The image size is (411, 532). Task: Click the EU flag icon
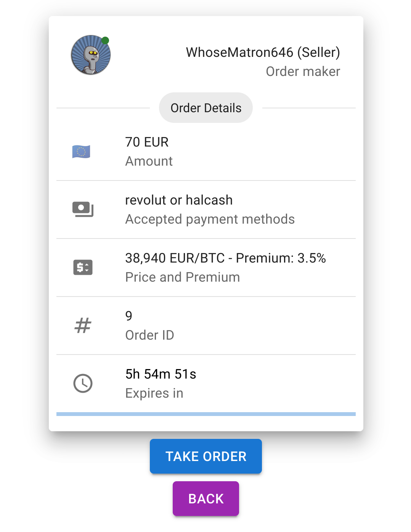[81, 152]
